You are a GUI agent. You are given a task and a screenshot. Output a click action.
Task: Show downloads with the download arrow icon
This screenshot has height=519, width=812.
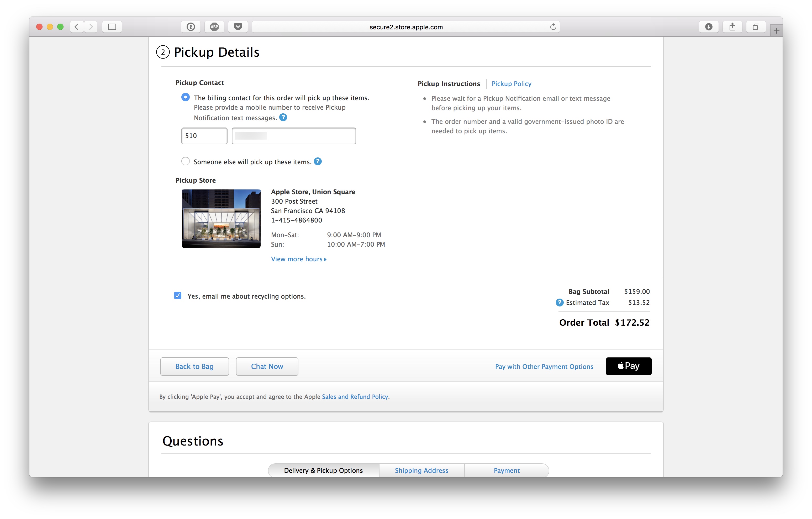709,27
